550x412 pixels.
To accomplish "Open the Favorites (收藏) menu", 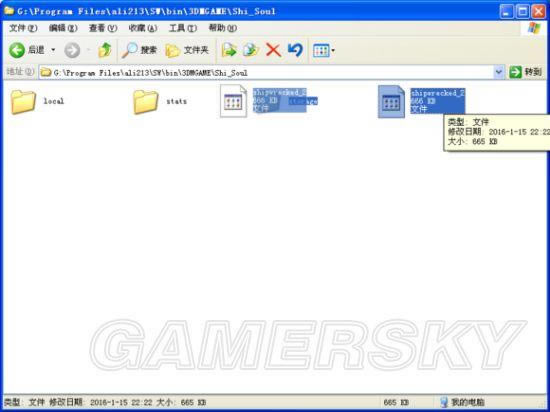I will pyautogui.click(x=143, y=28).
